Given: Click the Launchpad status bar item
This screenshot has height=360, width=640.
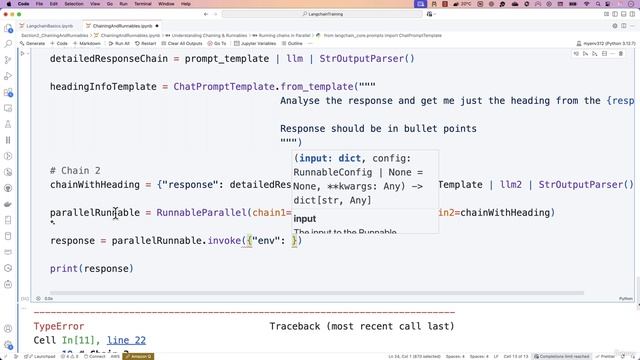Looking at the screenshot, I should [40, 356].
